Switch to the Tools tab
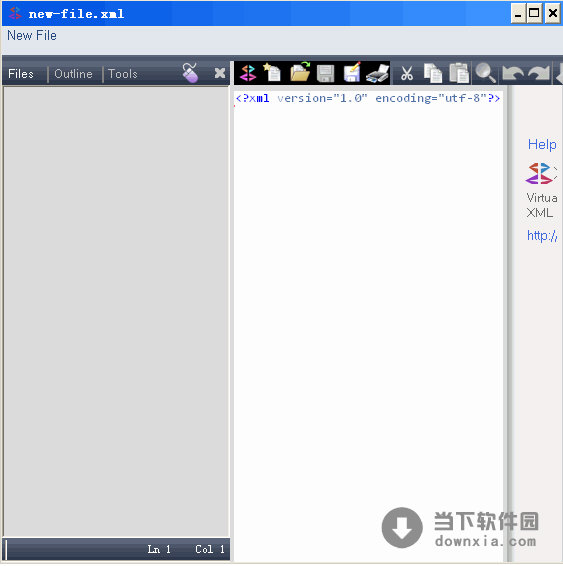 [123, 74]
